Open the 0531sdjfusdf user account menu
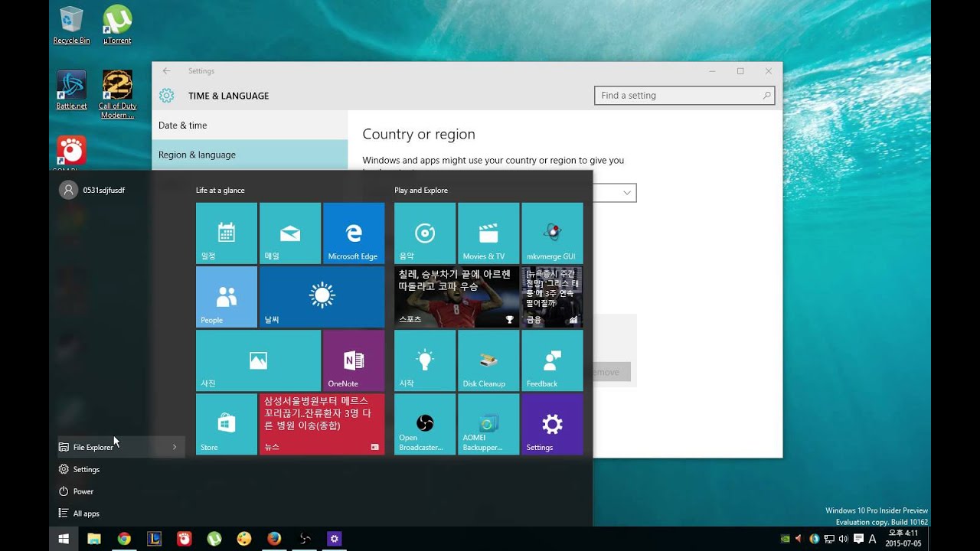Viewport: 980px width, 551px height. [92, 190]
